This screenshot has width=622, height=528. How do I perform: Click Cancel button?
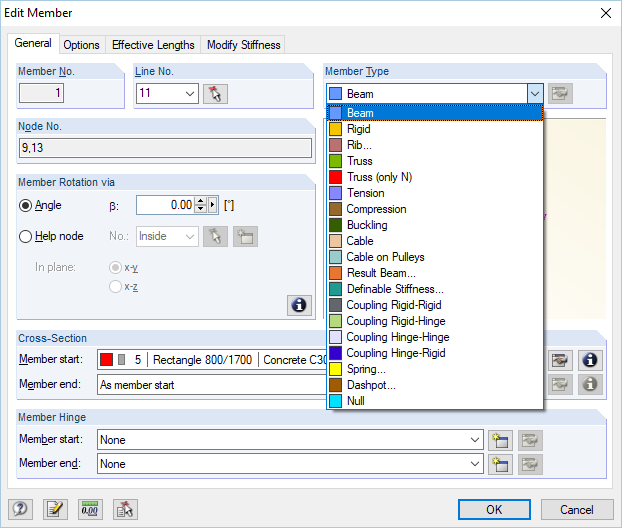click(577, 509)
